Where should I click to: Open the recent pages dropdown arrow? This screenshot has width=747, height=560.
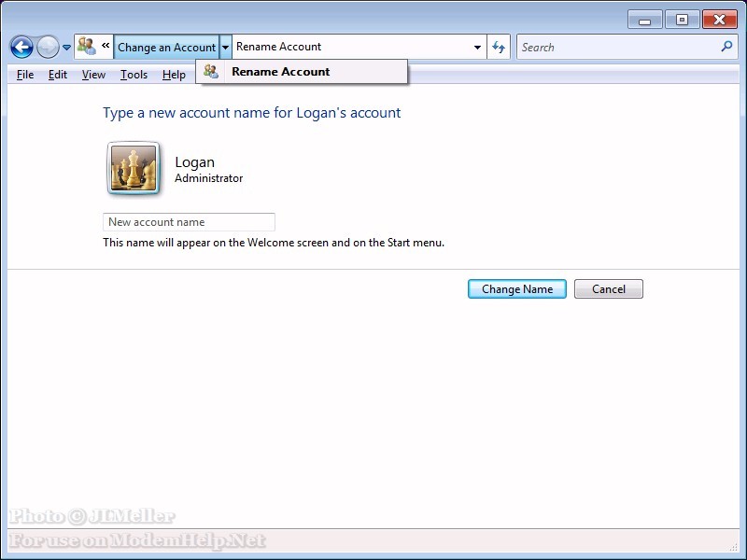coord(66,48)
